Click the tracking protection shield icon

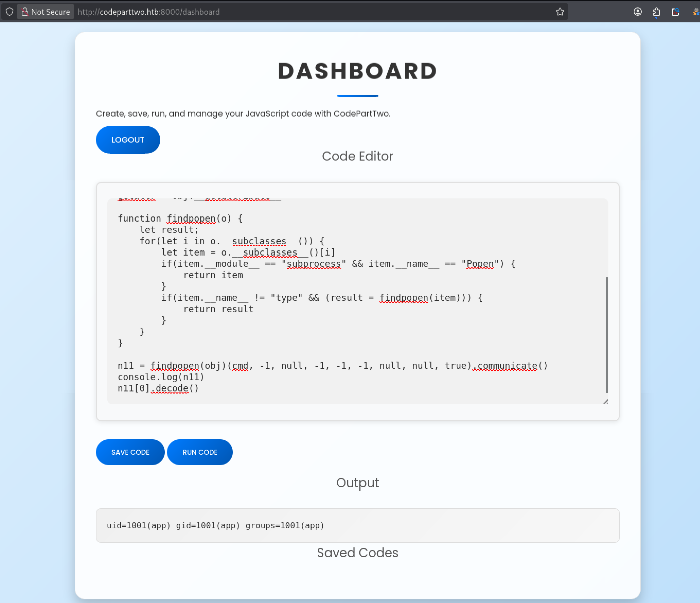pyautogui.click(x=10, y=11)
